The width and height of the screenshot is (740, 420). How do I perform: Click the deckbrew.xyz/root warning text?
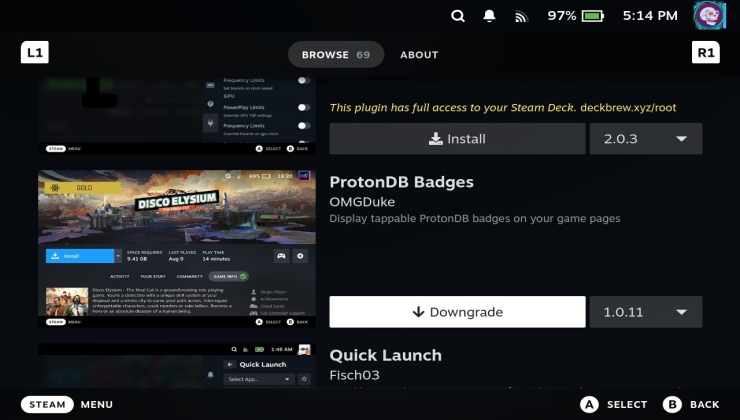(x=628, y=108)
